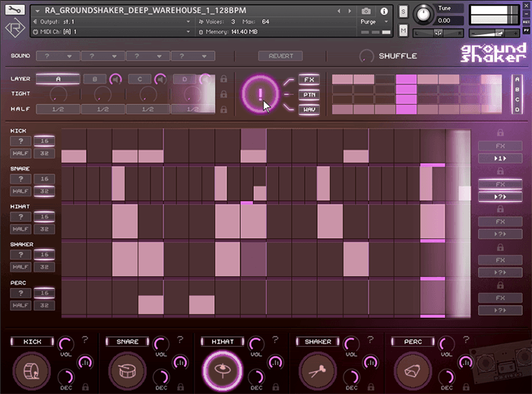The image size is (532, 394).
Task: Select layer B tab
Action: tap(95, 79)
